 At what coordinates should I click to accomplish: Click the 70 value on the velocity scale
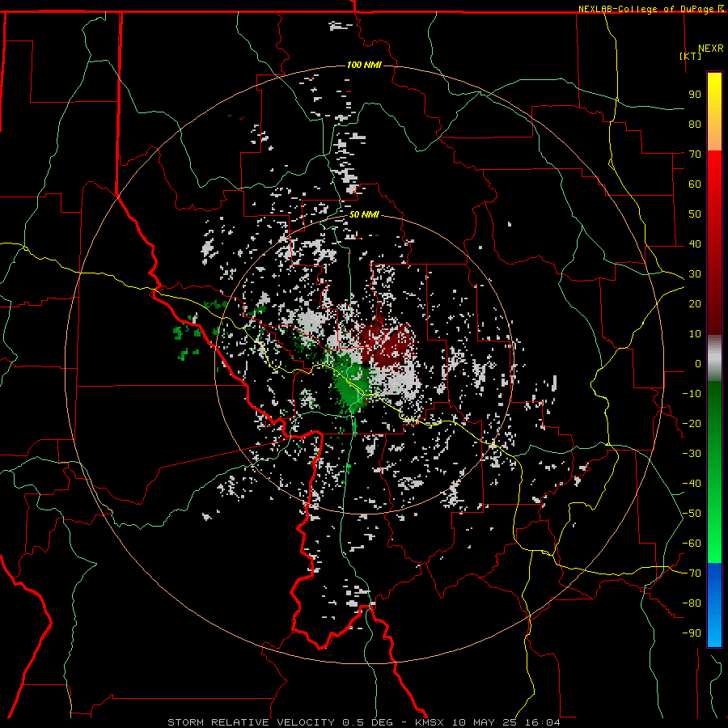[x=695, y=154]
